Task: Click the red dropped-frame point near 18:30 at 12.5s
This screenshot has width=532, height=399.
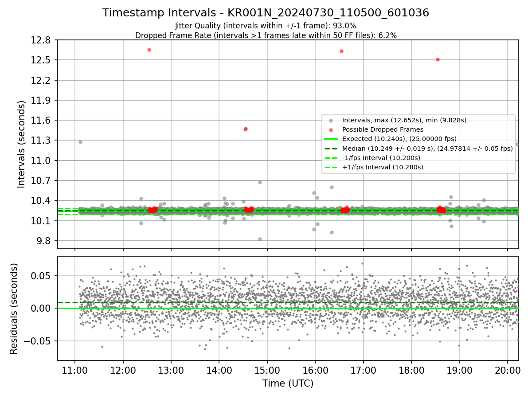Action: tap(438, 59)
